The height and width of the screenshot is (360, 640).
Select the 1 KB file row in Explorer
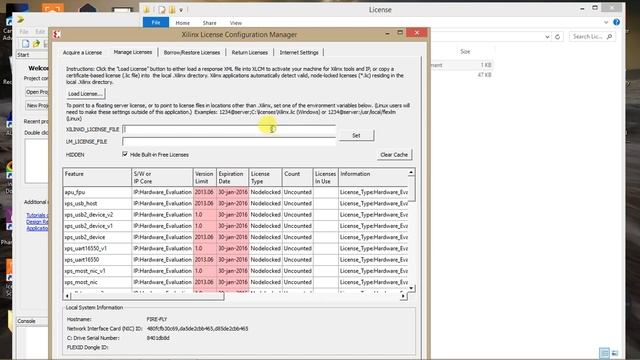point(462,65)
